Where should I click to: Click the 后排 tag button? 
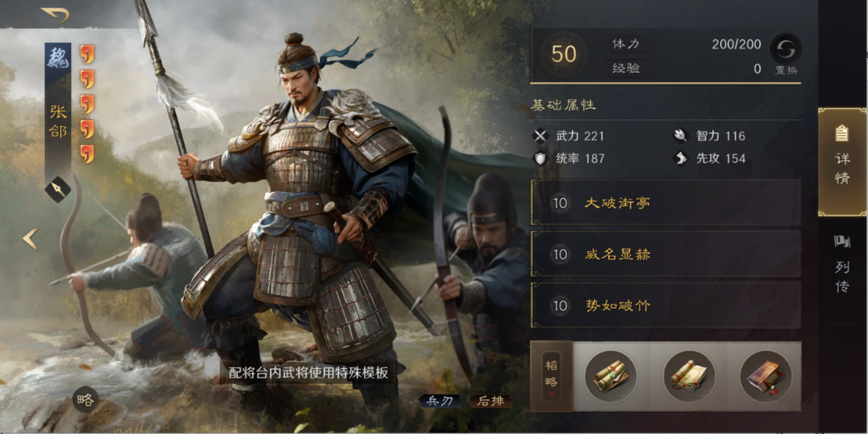[490, 401]
